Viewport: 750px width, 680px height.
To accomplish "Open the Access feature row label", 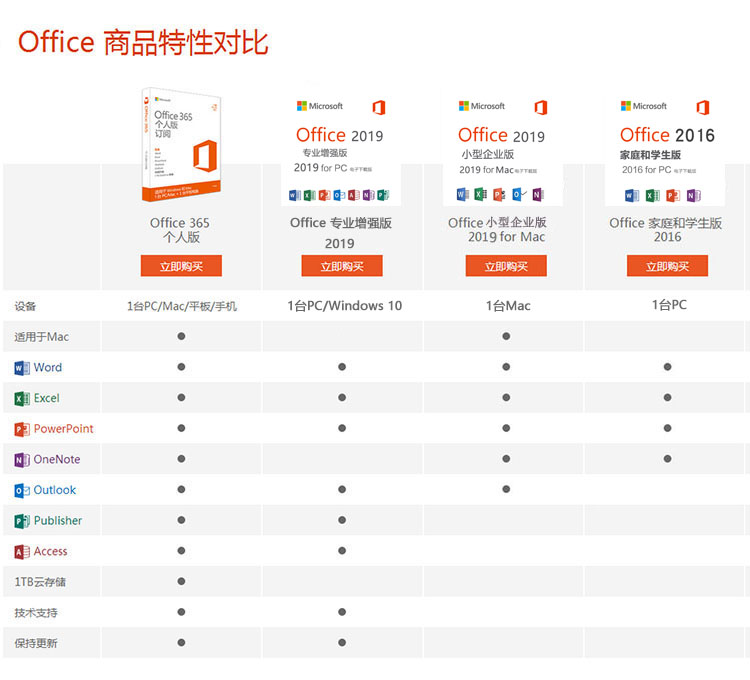I will pyautogui.click(x=51, y=551).
